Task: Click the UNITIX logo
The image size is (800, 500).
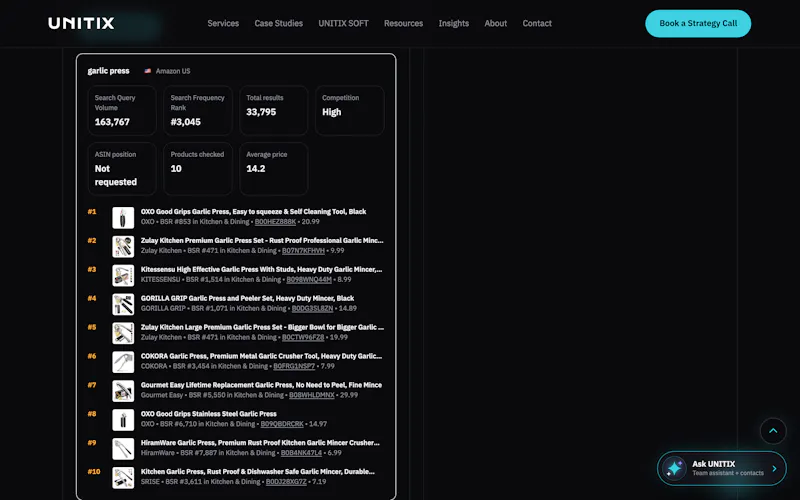Action: (81, 23)
